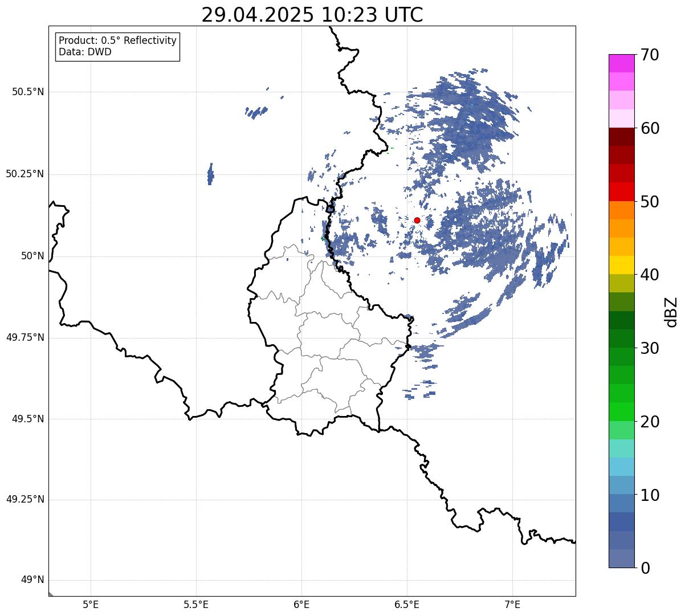
Task: Pick the dark maroon colorbar segment below 60
Action: [x=621, y=137]
